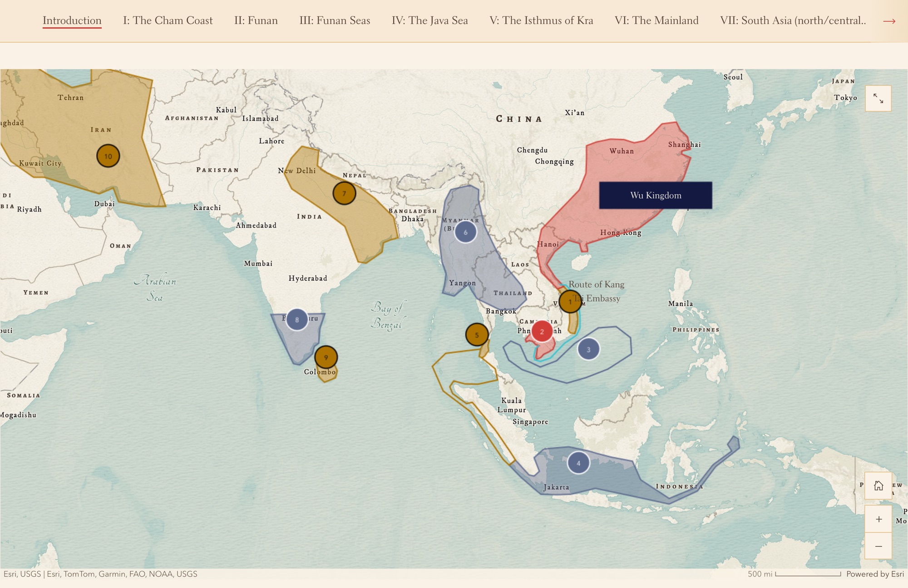Click the Route of Kang Tai Embassy label
This screenshot has width=908, height=588.
[597, 291]
